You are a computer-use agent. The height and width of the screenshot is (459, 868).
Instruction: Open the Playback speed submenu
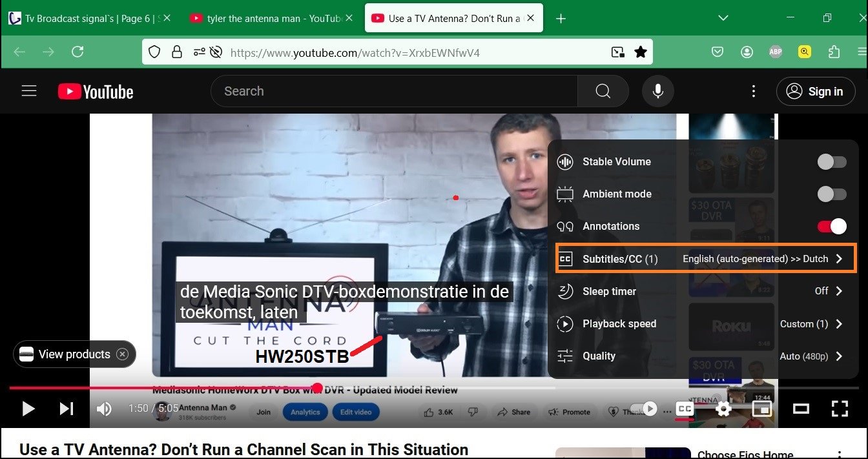703,324
